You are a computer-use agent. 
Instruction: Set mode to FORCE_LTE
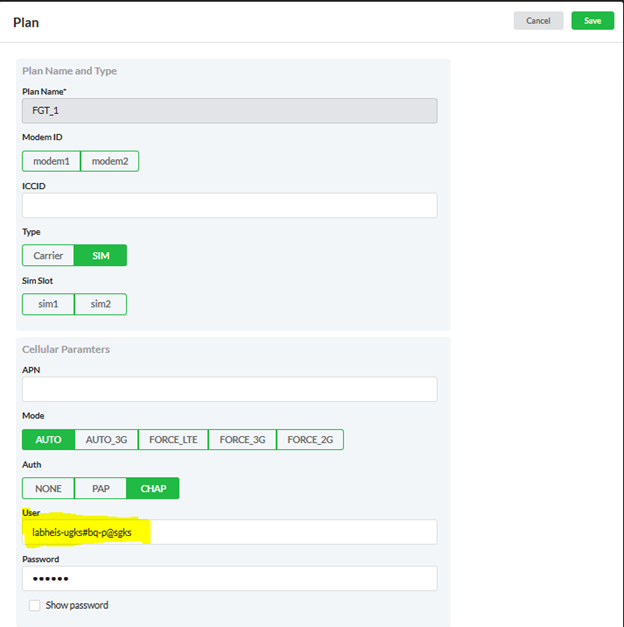(x=173, y=439)
